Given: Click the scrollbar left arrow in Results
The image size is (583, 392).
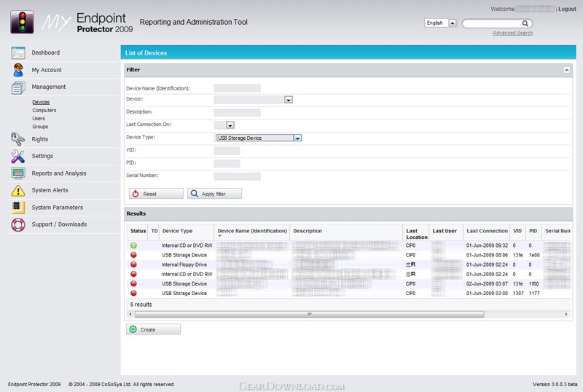Looking at the screenshot, I should click(x=130, y=315).
